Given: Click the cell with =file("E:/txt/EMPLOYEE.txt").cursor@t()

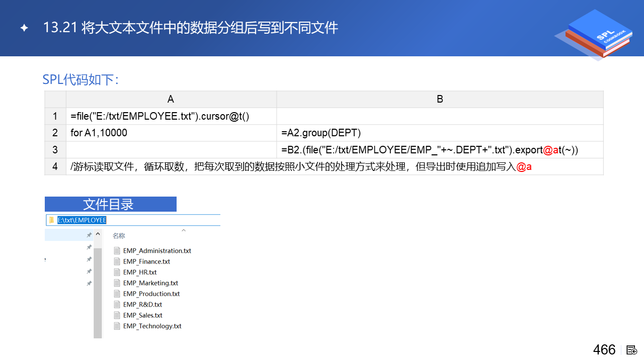Looking at the screenshot, I should click(x=171, y=116).
